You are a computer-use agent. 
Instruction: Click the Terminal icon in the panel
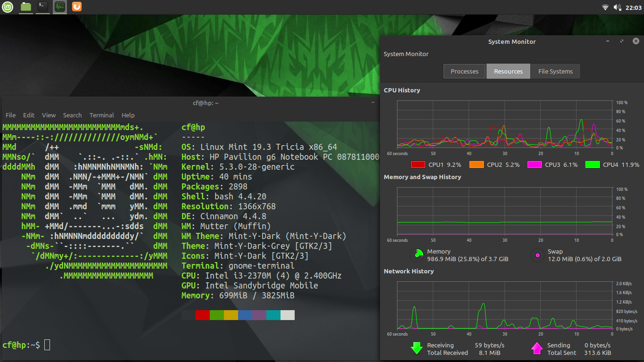43,7
